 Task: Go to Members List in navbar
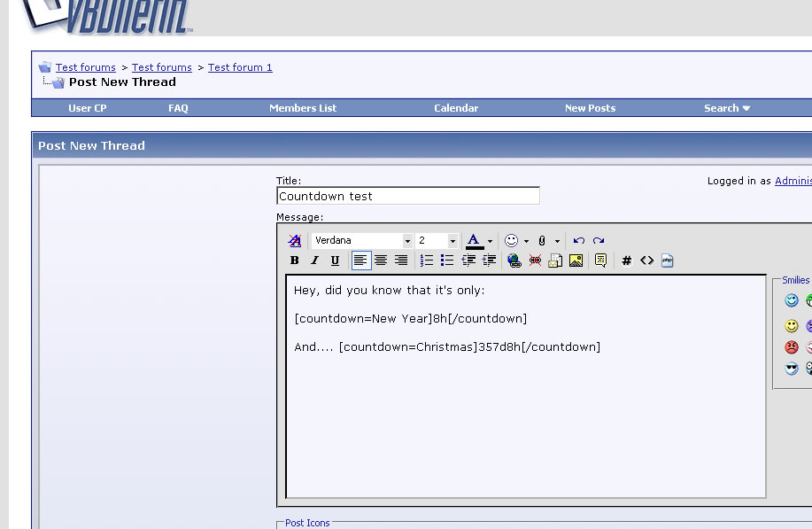click(303, 108)
